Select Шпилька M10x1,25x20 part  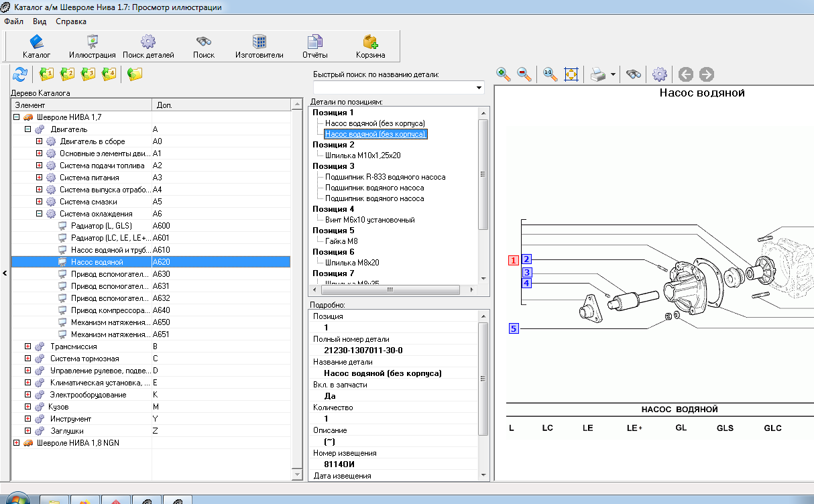363,155
